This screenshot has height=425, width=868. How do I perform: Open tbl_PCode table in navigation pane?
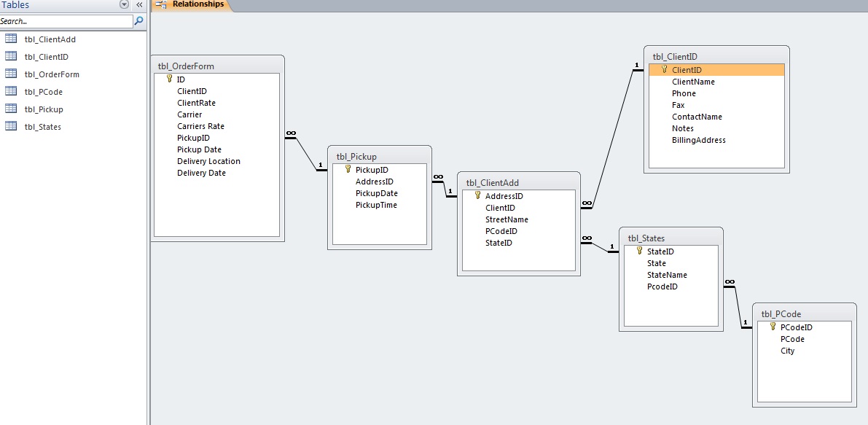pos(43,92)
